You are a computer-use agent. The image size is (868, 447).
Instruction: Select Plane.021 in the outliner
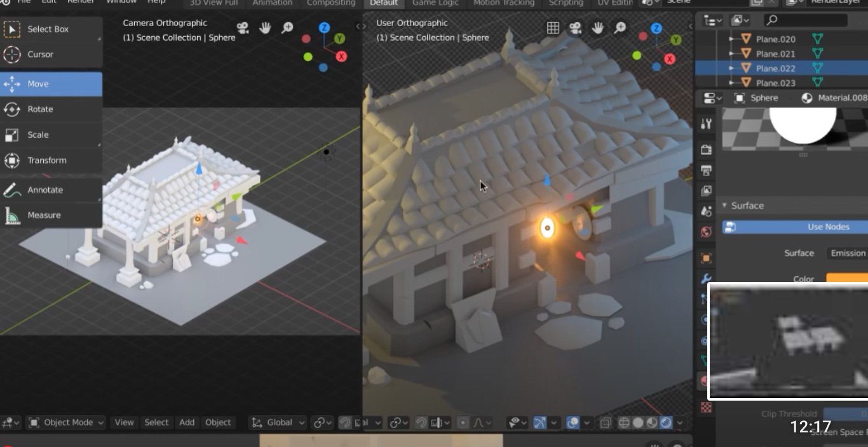pos(775,54)
